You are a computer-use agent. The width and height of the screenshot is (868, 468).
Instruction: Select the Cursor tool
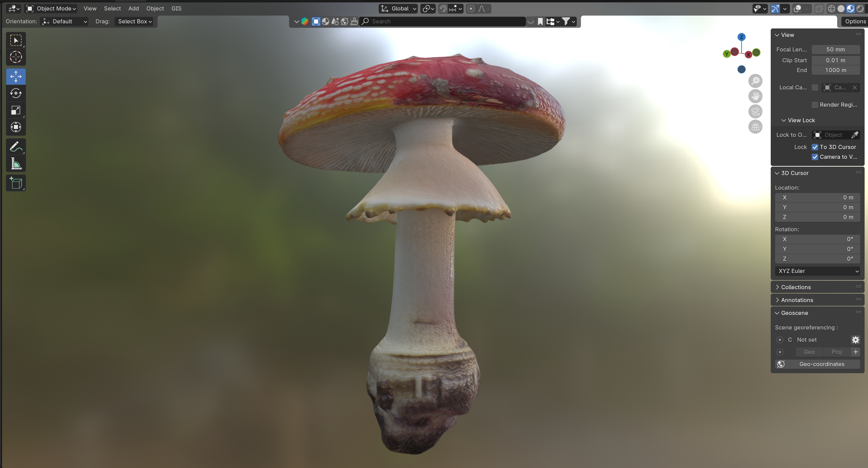[x=16, y=57]
